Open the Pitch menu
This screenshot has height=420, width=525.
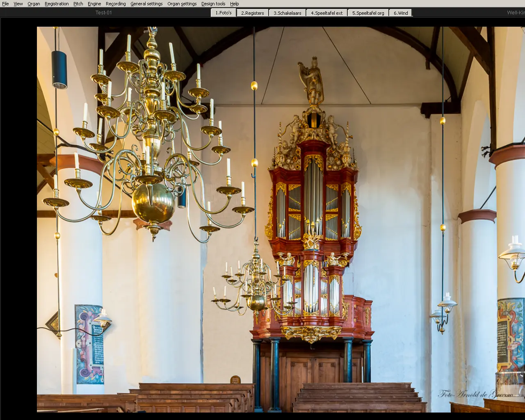(x=78, y=4)
